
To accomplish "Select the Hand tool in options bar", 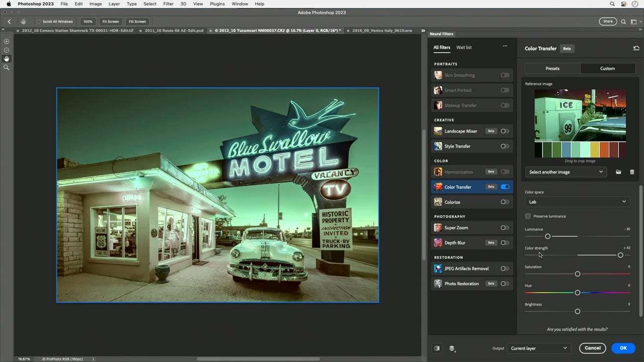I will (23, 22).
